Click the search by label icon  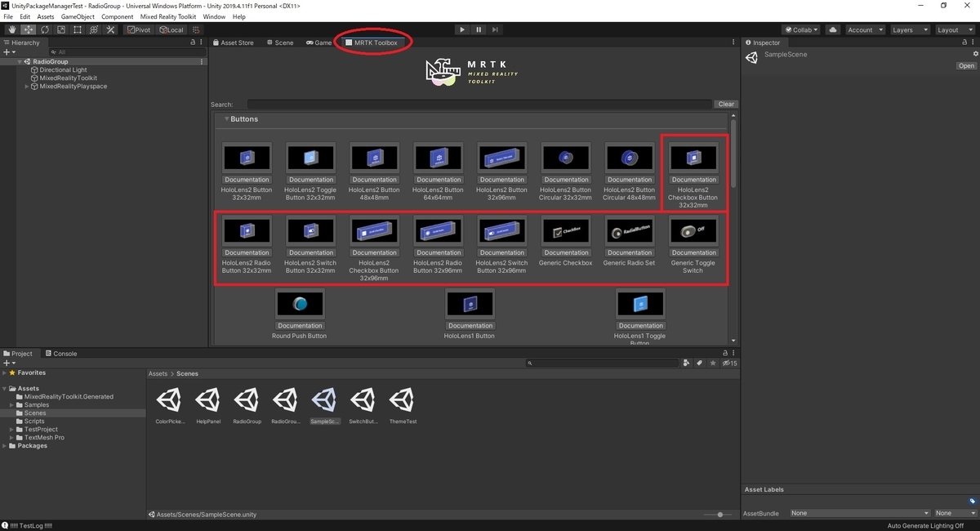699,363
